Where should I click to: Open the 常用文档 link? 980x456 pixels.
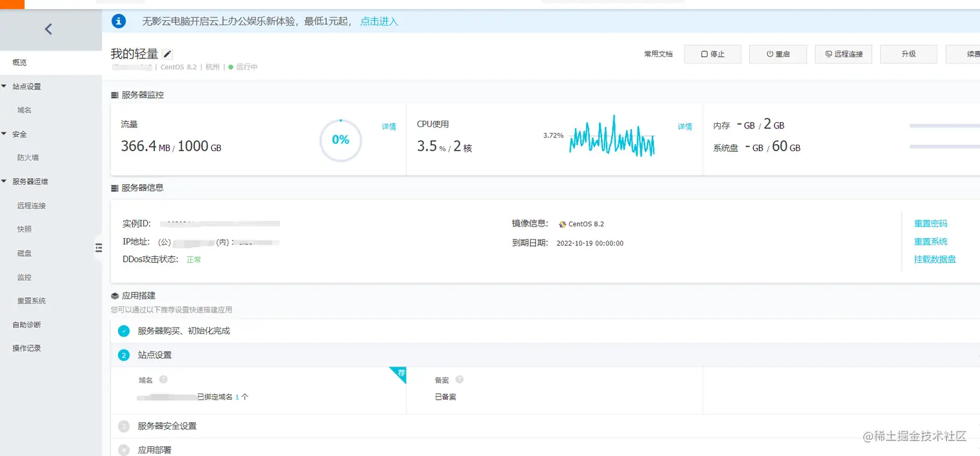(x=658, y=54)
